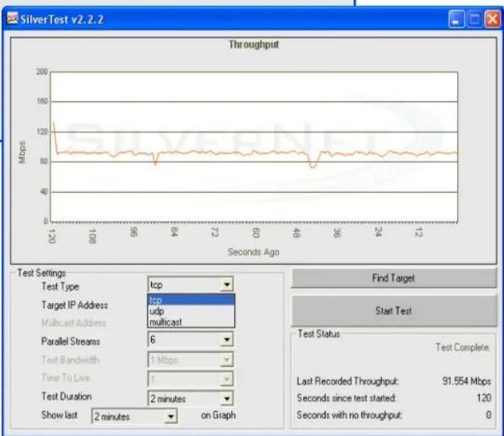This screenshot has height=436, width=504.
Task: Click the Target IP Address label
Action: (75, 305)
